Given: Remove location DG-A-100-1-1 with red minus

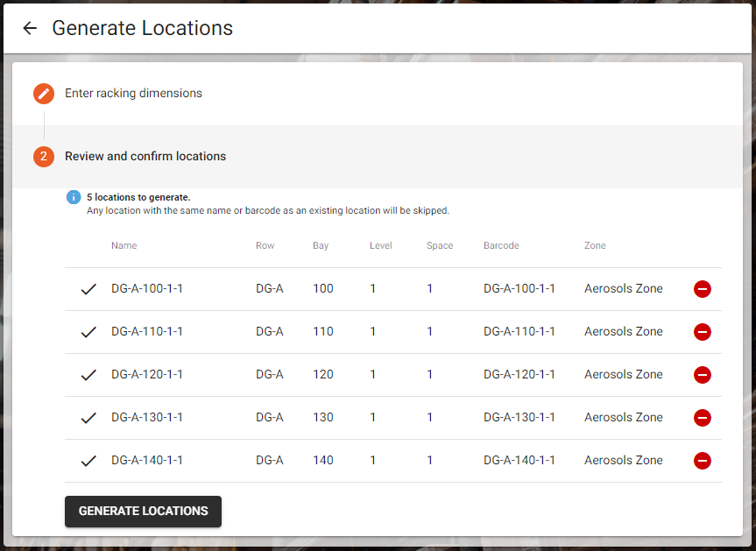Looking at the screenshot, I should tap(702, 289).
